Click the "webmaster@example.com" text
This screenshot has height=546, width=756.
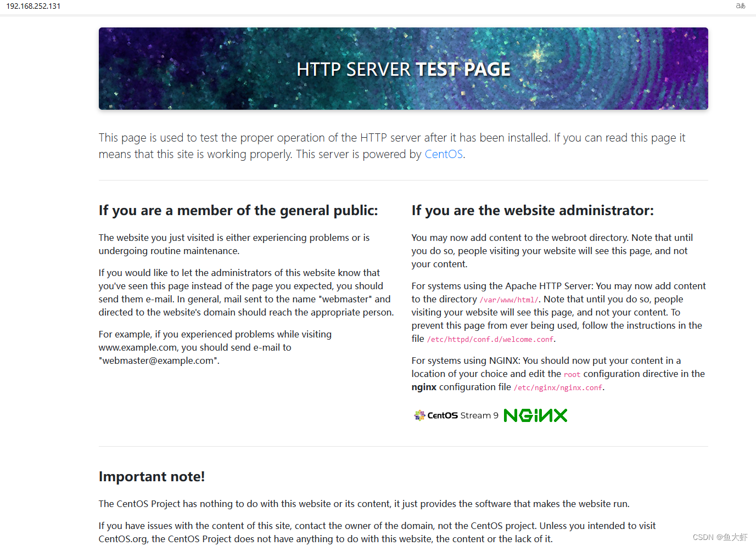coord(159,361)
